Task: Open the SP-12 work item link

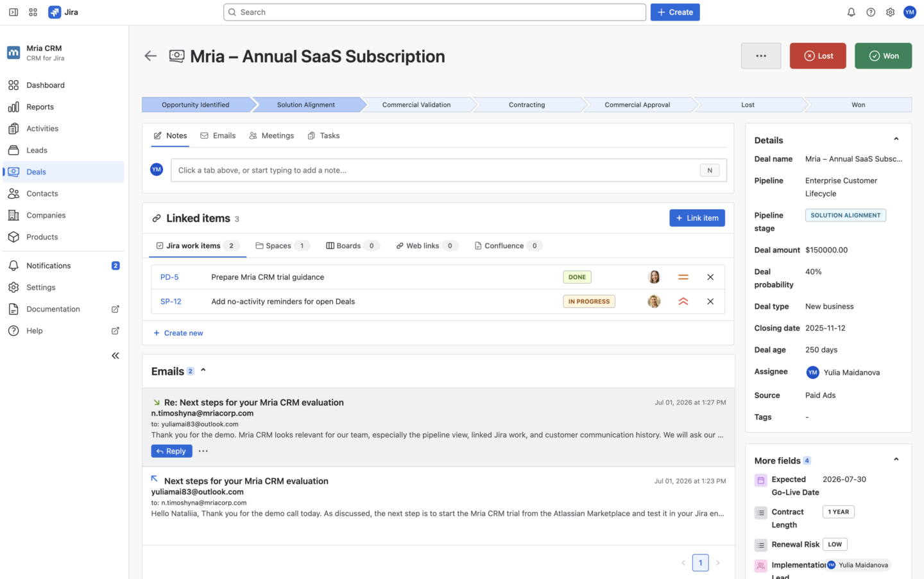Action: (x=171, y=302)
